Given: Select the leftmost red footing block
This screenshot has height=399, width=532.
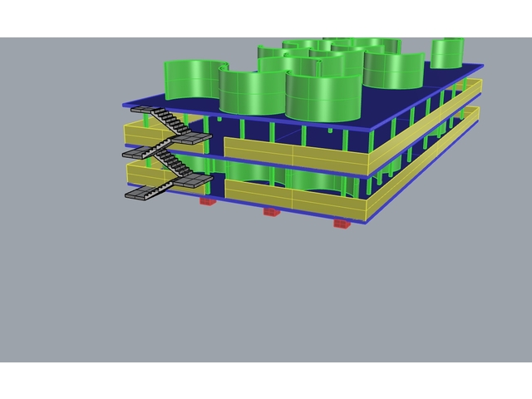Looking at the screenshot, I should click(208, 200).
